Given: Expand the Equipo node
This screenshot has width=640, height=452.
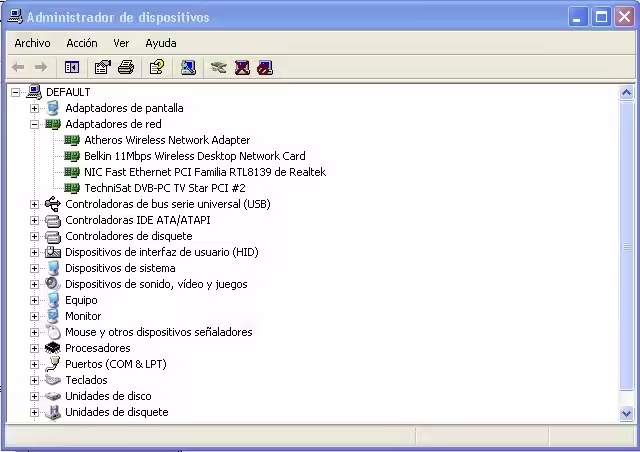Looking at the screenshot, I should click(x=35, y=300).
